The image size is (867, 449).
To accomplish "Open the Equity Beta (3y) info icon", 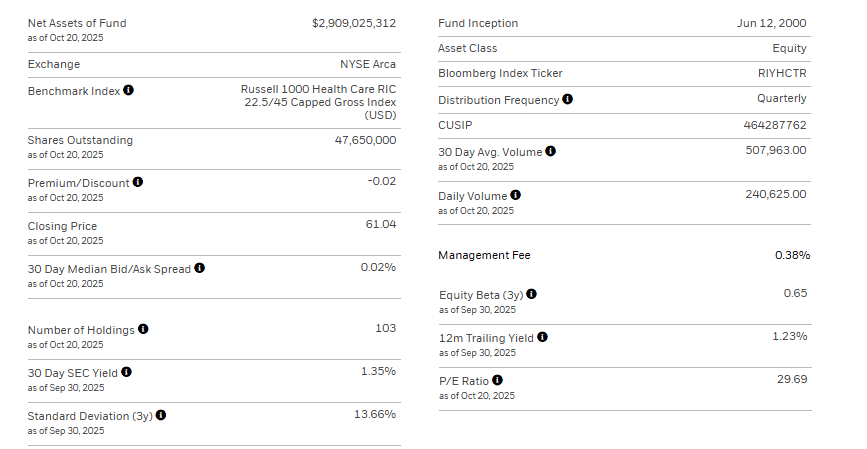I will pyautogui.click(x=532, y=294).
